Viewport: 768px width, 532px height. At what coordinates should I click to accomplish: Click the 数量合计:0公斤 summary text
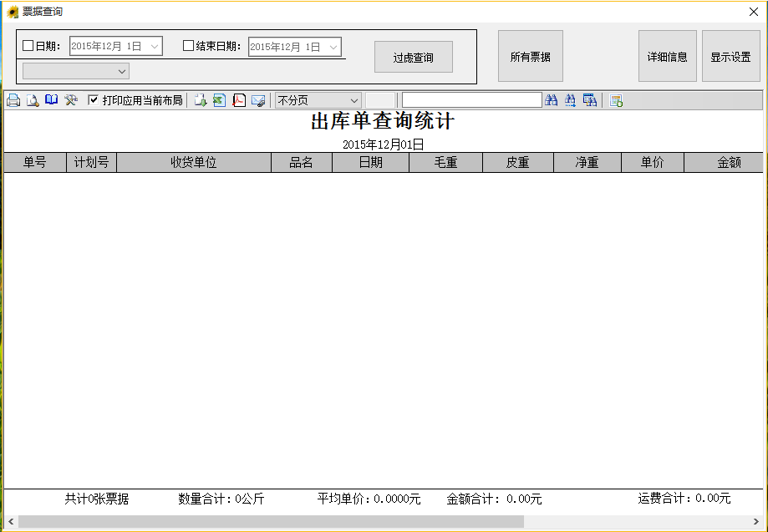tap(221, 499)
